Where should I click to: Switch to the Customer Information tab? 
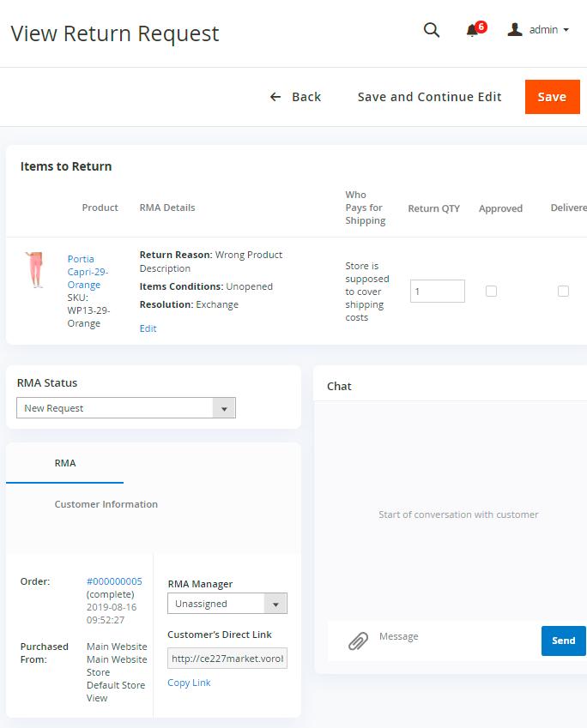(106, 504)
